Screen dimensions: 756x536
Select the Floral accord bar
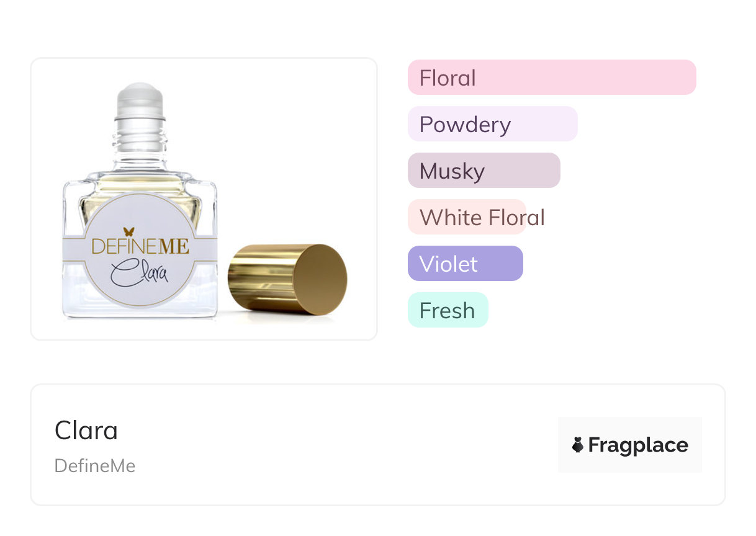click(x=551, y=78)
